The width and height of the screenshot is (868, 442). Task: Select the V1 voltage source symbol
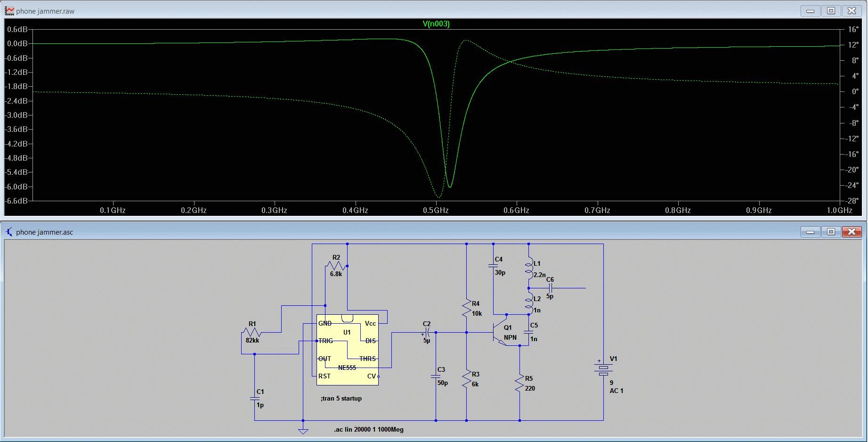point(603,370)
